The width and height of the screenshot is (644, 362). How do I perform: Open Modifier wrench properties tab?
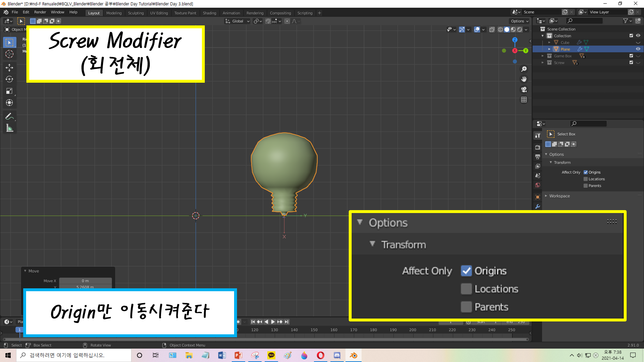(x=537, y=207)
